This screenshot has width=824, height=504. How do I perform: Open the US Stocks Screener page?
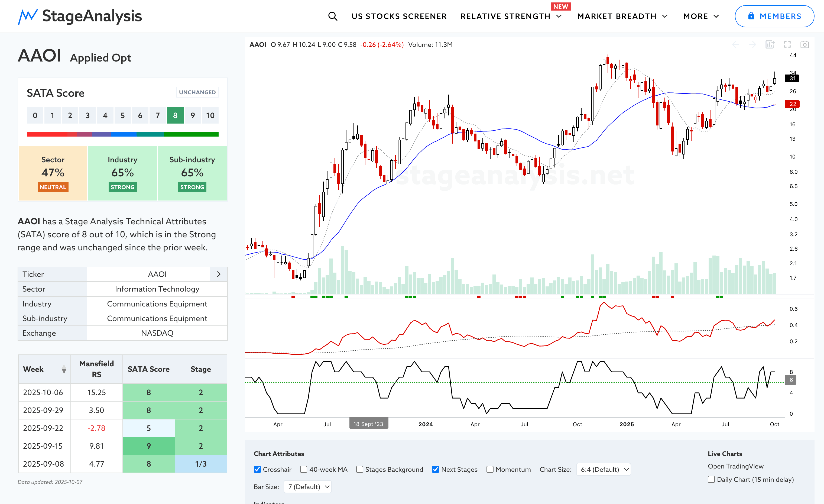399,16
